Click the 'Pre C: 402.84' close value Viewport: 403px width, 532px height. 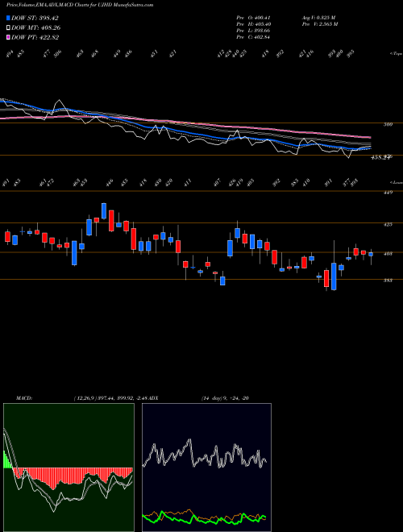click(253, 37)
